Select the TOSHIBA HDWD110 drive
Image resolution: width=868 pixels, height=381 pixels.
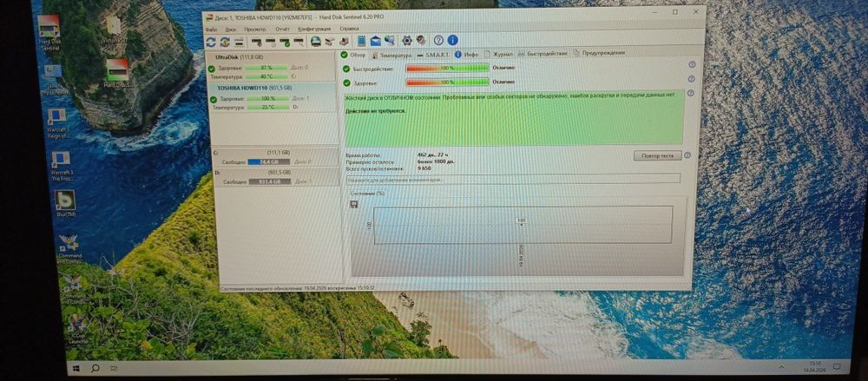pyautogui.click(x=271, y=97)
